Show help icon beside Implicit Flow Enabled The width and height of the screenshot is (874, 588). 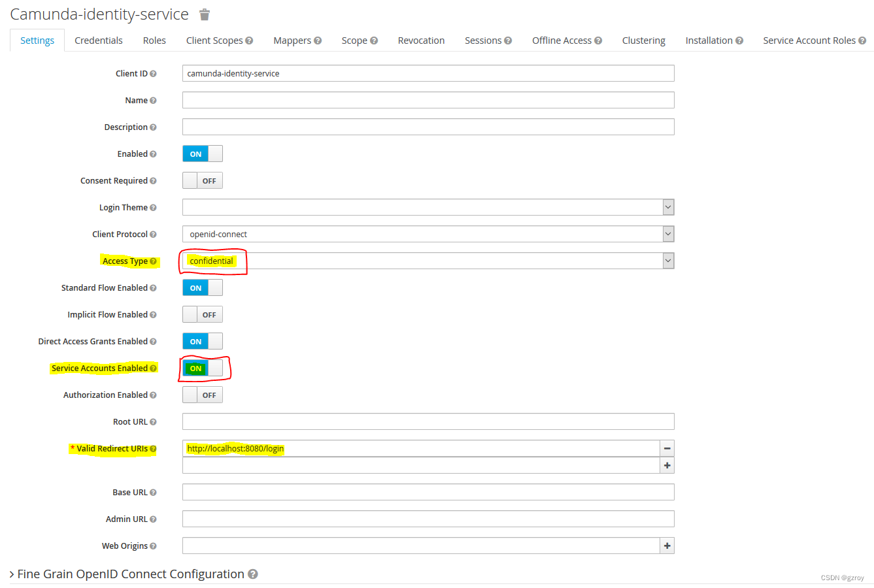tap(153, 315)
